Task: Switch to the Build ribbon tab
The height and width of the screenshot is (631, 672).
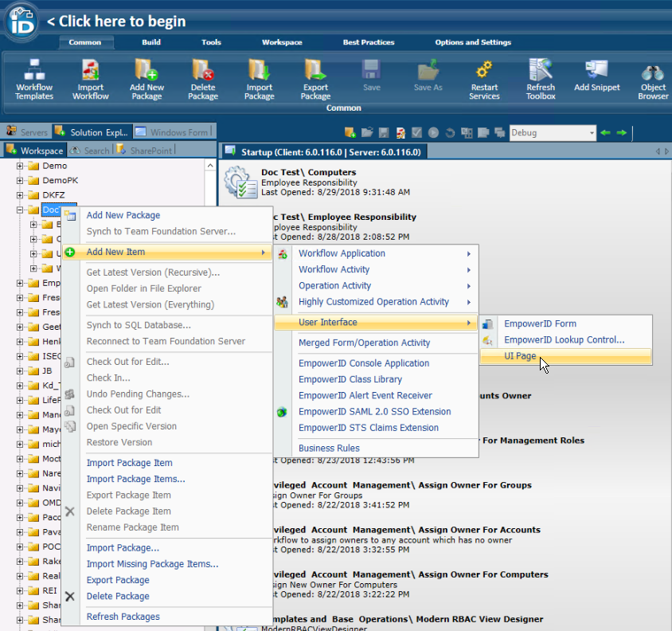Action: (150, 42)
